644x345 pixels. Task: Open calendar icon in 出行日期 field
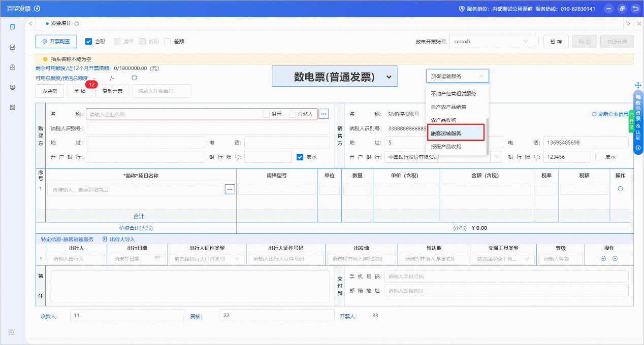(157, 258)
